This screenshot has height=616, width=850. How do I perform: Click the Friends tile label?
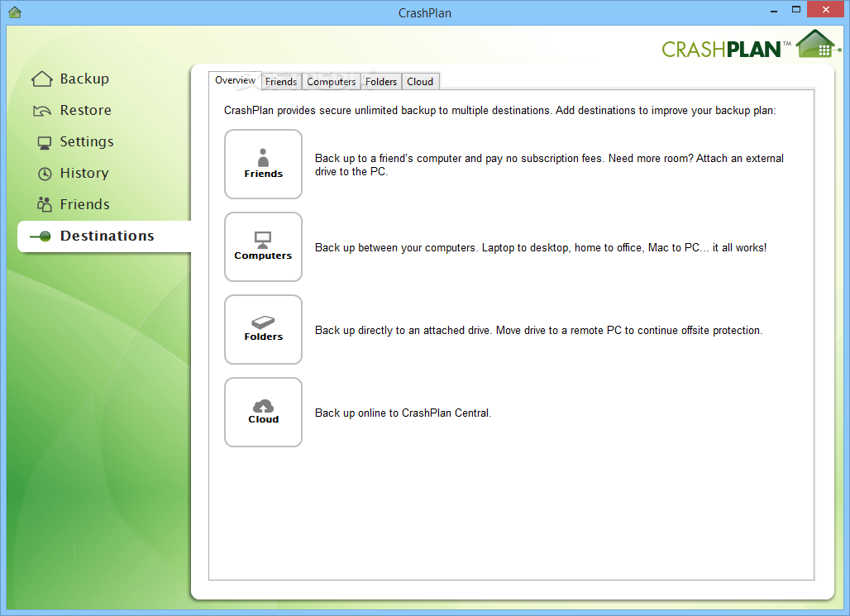coord(264,174)
